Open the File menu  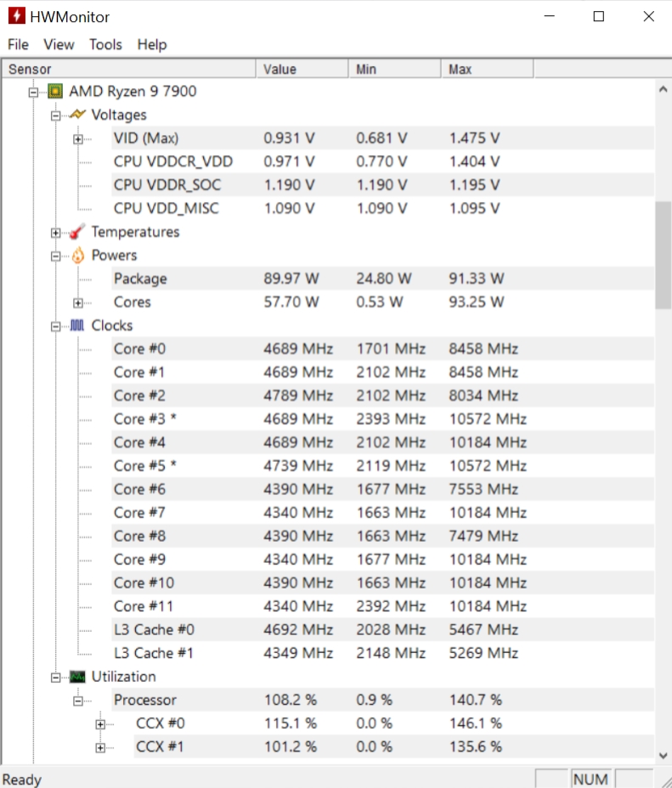(x=18, y=44)
